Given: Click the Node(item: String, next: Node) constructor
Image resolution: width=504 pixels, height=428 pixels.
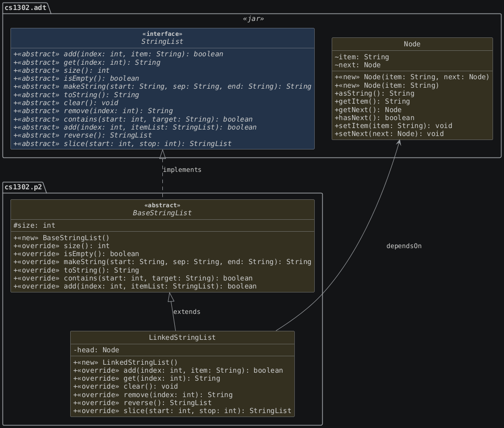Looking at the screenshot, I should (412, 77).
